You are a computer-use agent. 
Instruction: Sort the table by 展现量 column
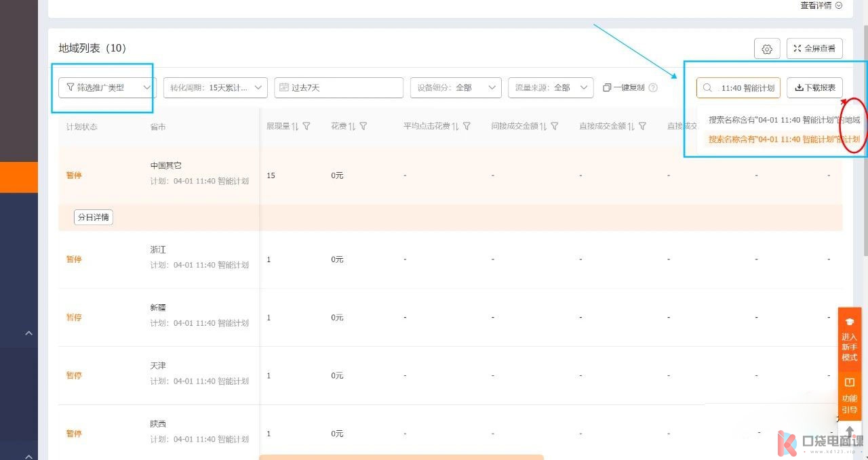point(295,126)
